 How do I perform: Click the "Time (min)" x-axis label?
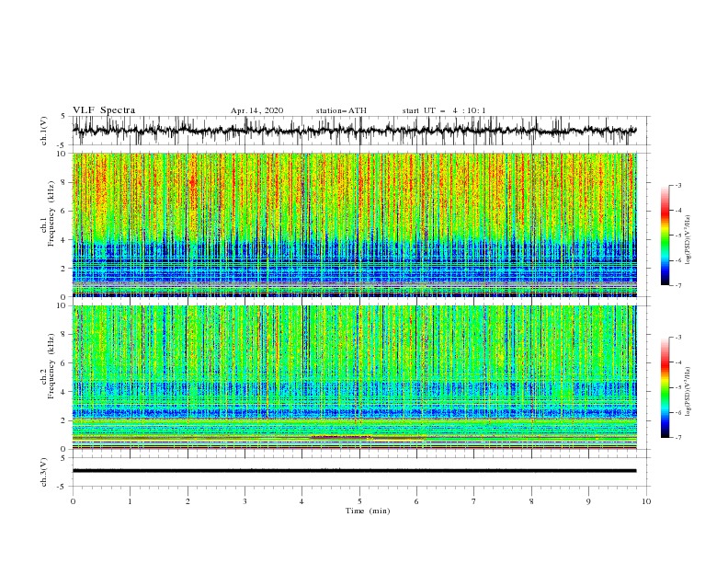tap(368, 511)
